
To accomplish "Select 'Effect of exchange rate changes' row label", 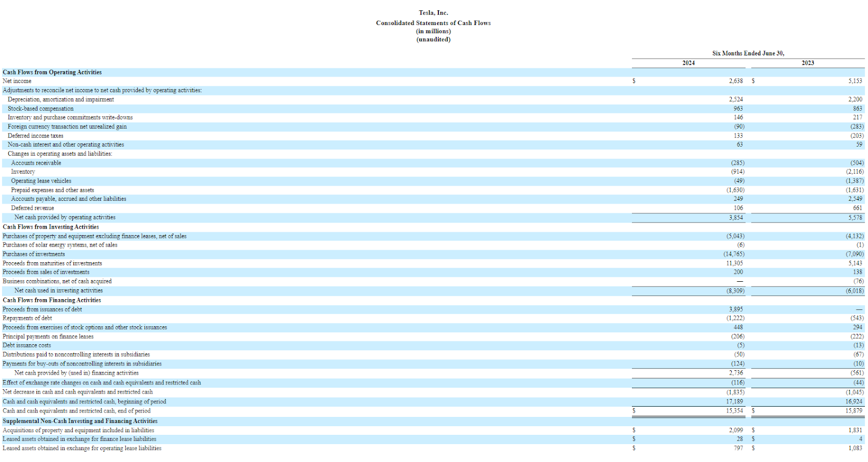I will tap(101, 383).
